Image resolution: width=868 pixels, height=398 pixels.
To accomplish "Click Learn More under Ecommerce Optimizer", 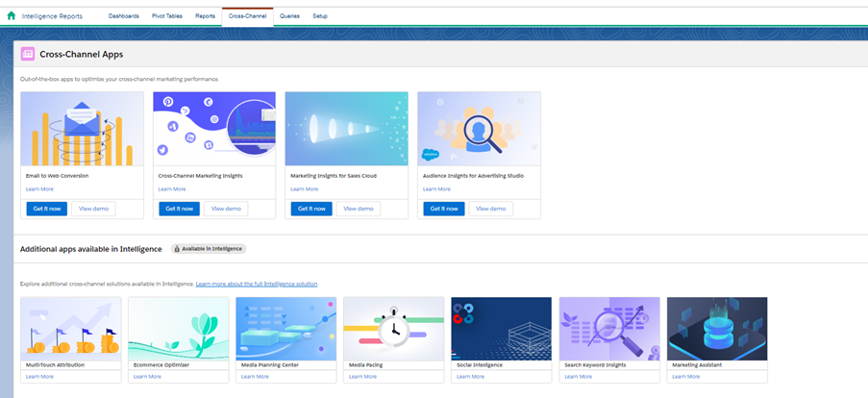I will coord(148,377).
